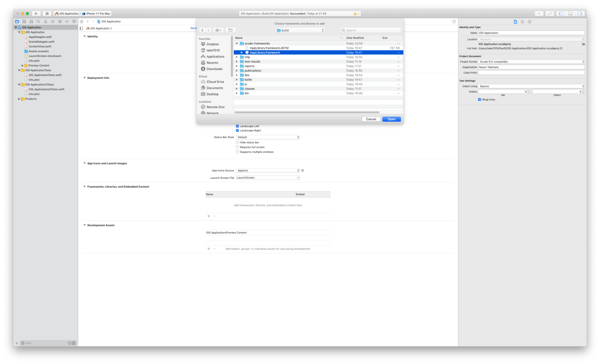Click the Open button
The height and width of the screenshot is (364, 600).
[x=391, y=119]
